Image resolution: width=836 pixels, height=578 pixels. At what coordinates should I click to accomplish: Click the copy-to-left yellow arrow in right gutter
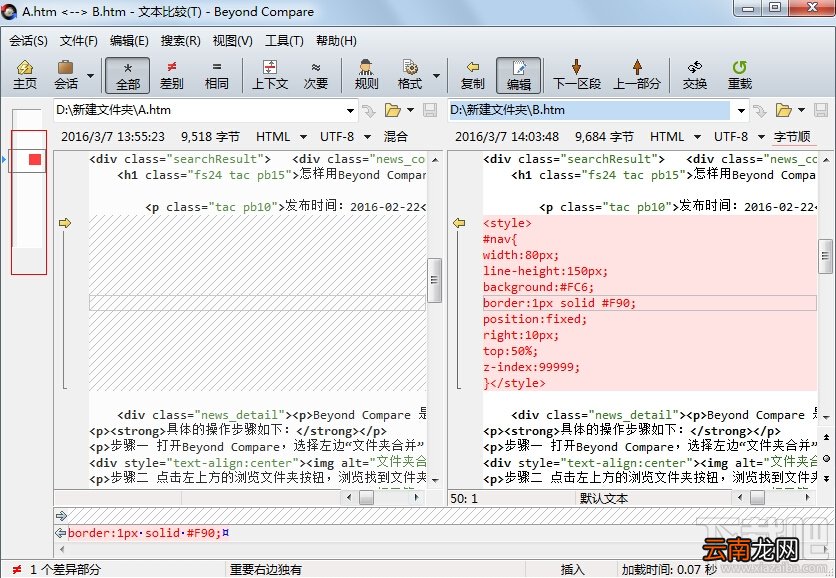[x=459, y=223]
